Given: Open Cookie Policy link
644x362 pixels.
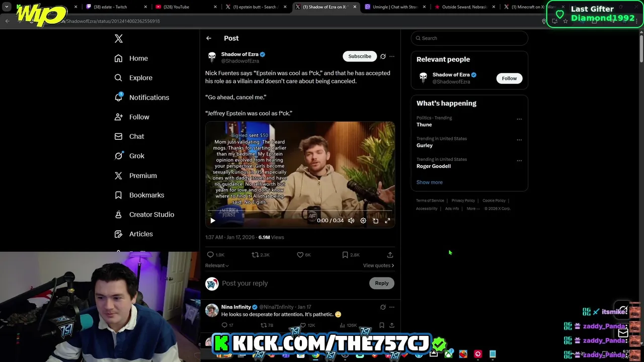Looking at the screenshot, I should (494, 201).
